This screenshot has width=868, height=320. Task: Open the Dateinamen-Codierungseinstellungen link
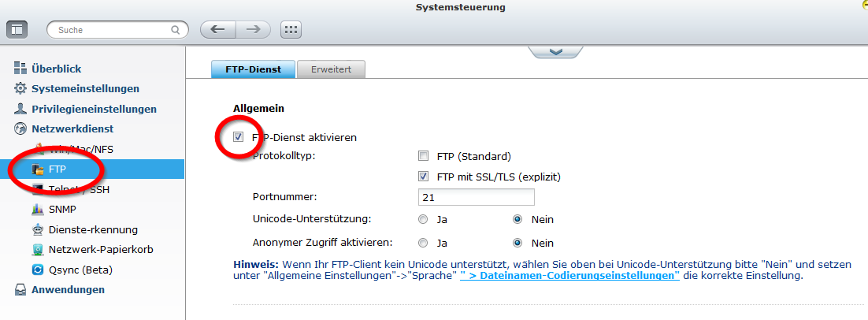click(570, 276)
